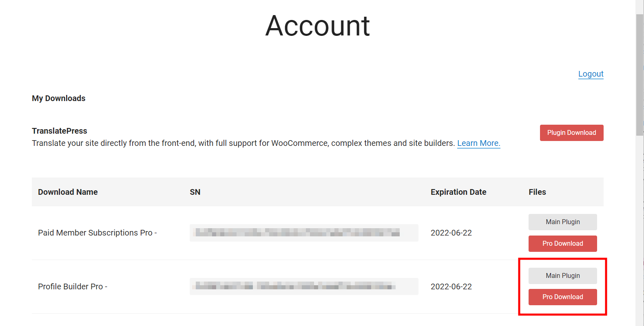The width and height of the screenshot is (644, 326).
Task: Click the My Downloads heading
Action: coord(59,98)
